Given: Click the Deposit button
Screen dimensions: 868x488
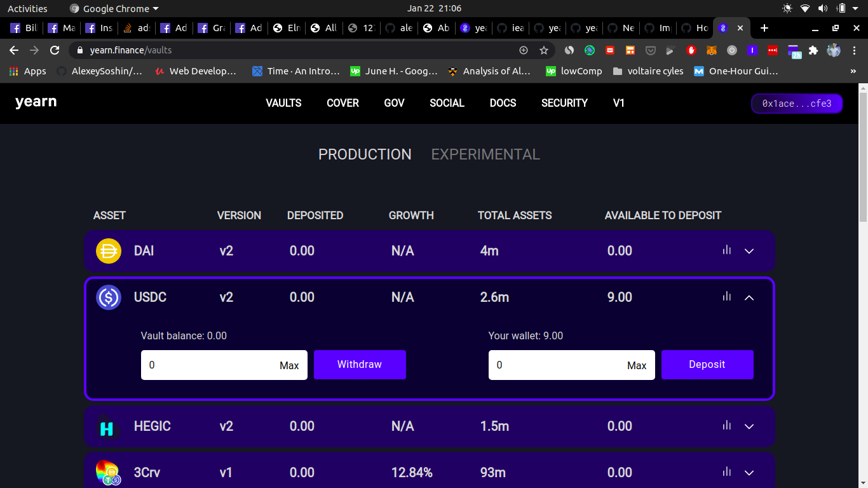Looking at the screenshot, I should pyautogui.click(x=707, y=365).
